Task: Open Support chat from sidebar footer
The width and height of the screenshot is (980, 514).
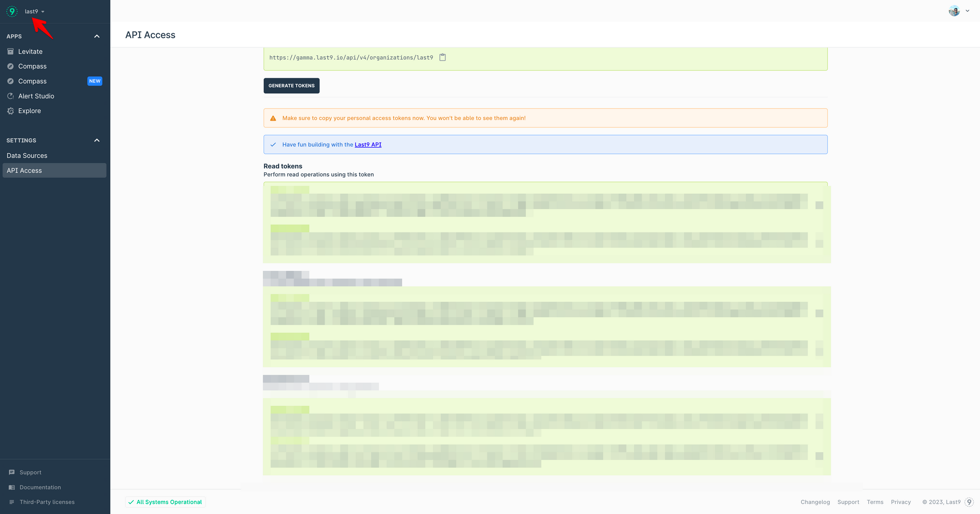Action: coord(29,472)
